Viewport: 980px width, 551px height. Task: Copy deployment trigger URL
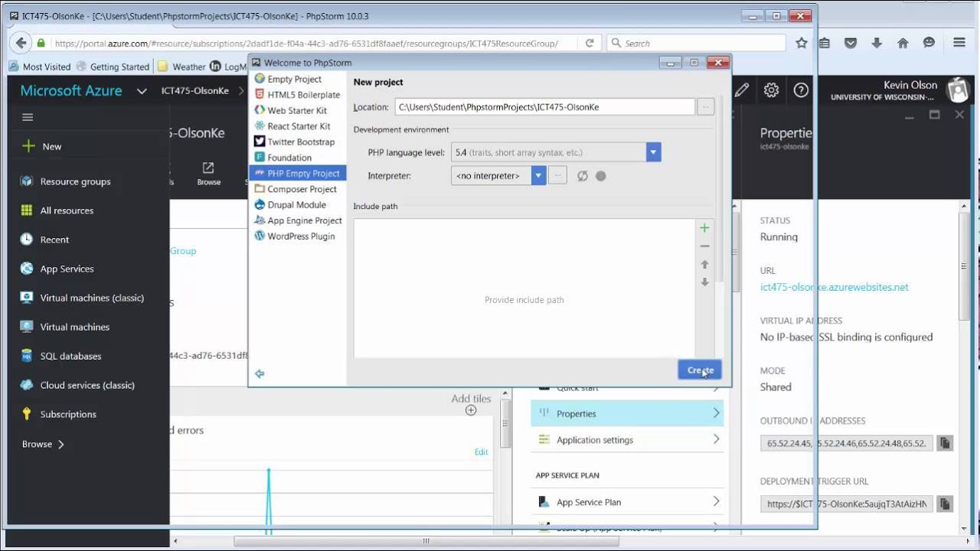tap(945, 504)
